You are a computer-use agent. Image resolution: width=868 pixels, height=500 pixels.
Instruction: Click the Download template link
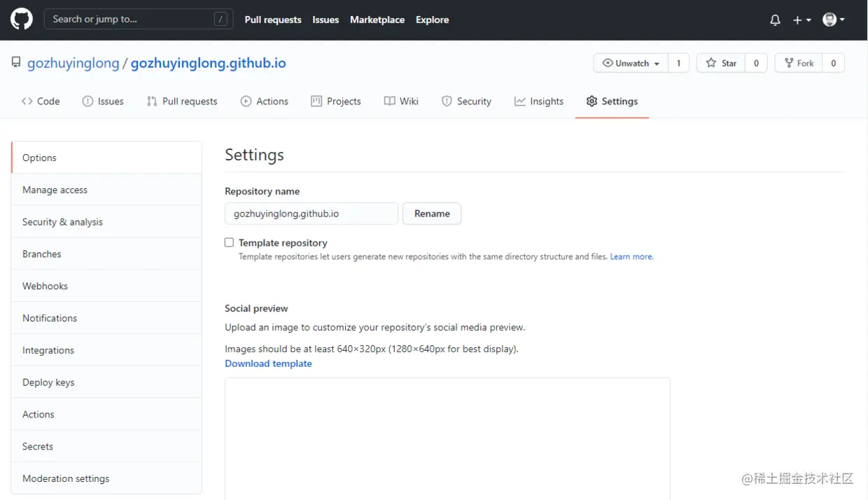pyautogui.click(x=268, y=363)
